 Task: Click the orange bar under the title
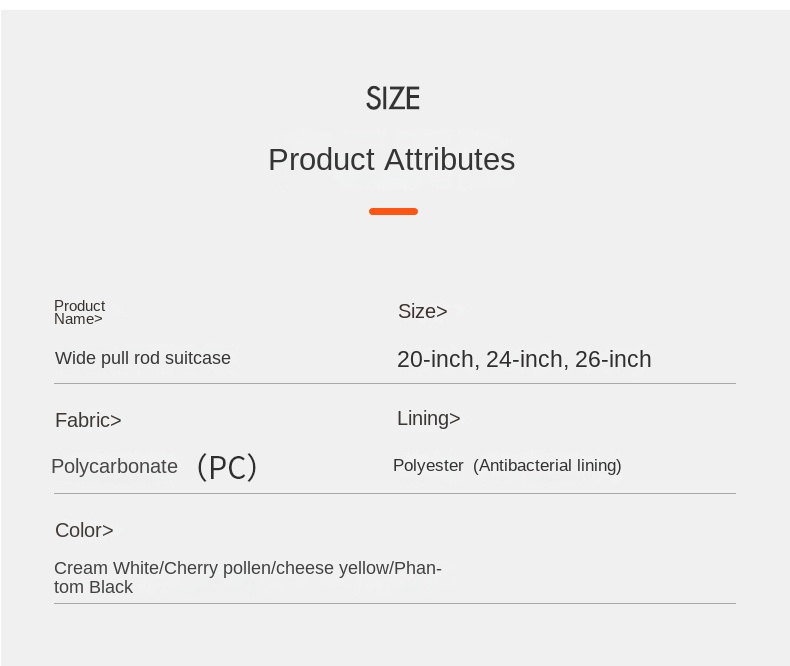(x=393, y=211)
